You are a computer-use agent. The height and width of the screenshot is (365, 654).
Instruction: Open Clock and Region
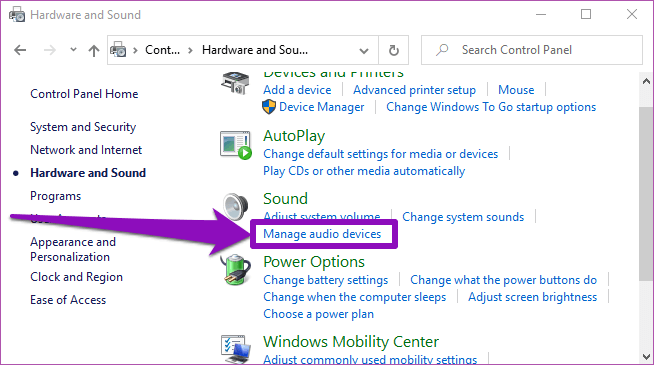pos(76,277)
